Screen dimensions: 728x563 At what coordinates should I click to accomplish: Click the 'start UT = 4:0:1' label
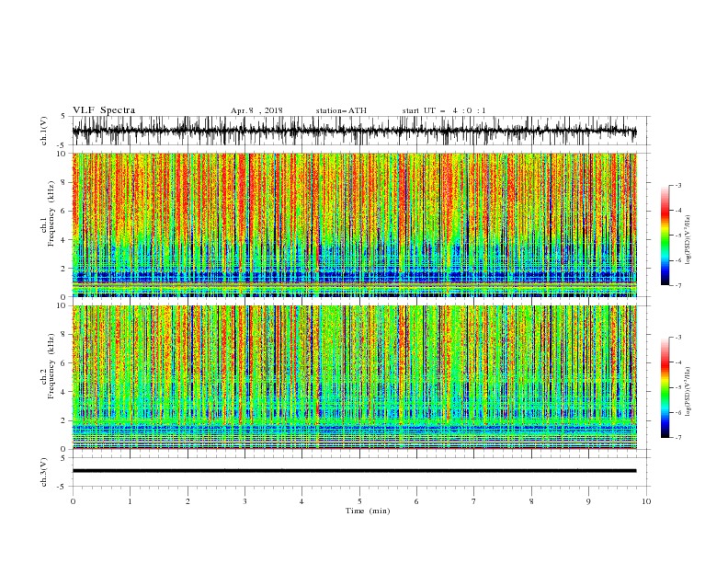coord(444,110)
